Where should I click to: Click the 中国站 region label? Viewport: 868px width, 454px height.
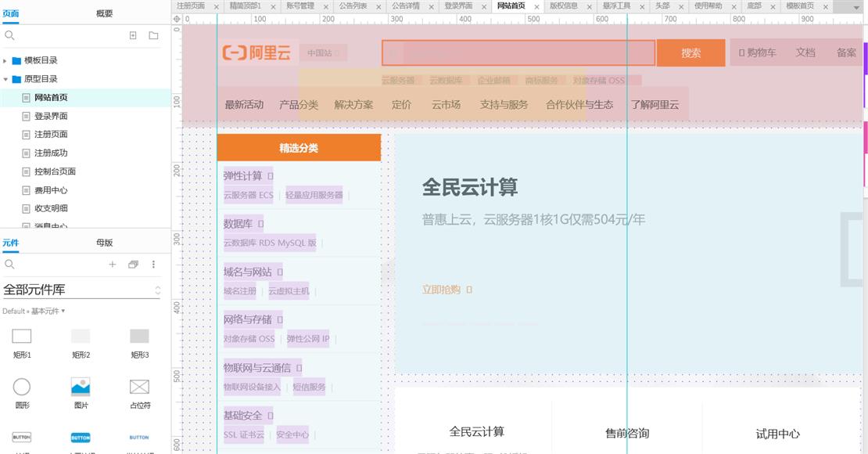tap(319, 53)
